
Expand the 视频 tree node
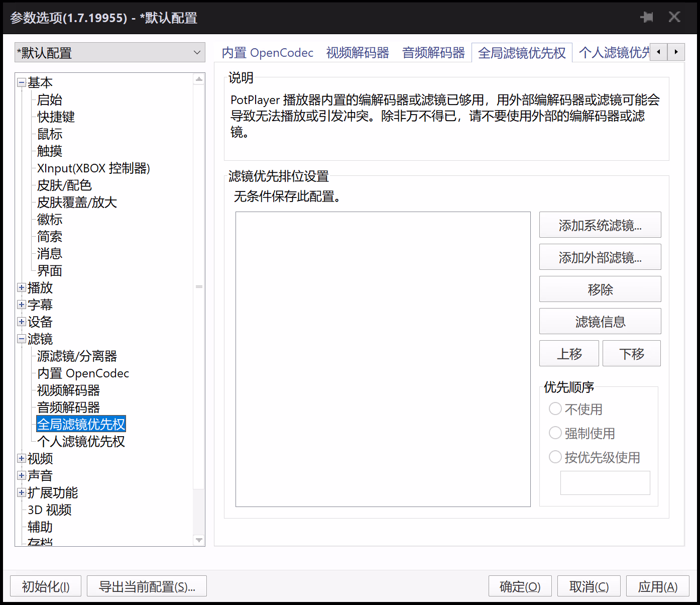(x=22, y=459)
